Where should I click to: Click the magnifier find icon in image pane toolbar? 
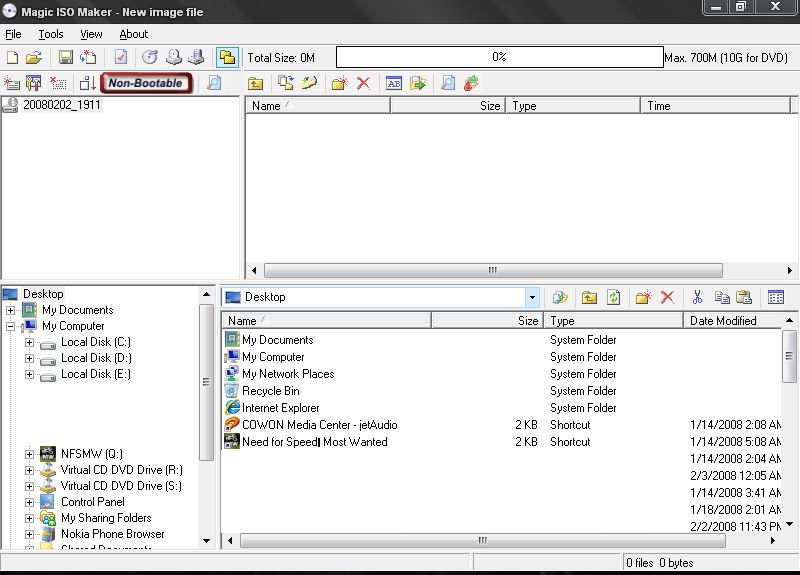click(448, 83)
